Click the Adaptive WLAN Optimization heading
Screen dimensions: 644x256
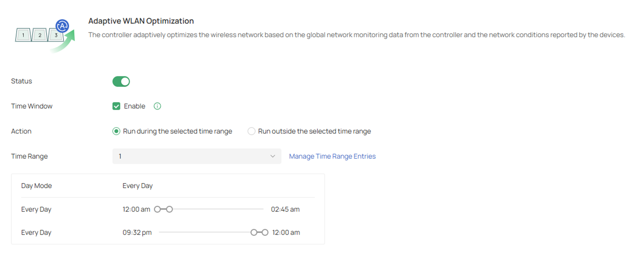point(141,21)
